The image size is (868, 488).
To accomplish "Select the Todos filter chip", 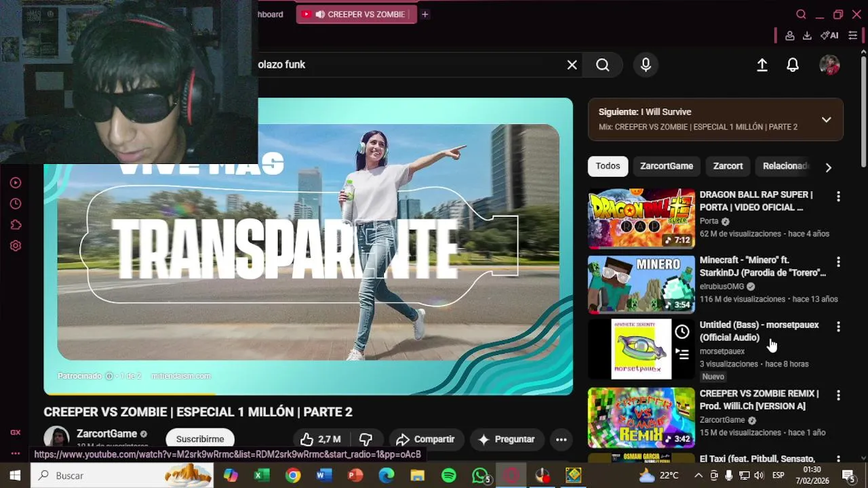I will (x=608, y=166).
